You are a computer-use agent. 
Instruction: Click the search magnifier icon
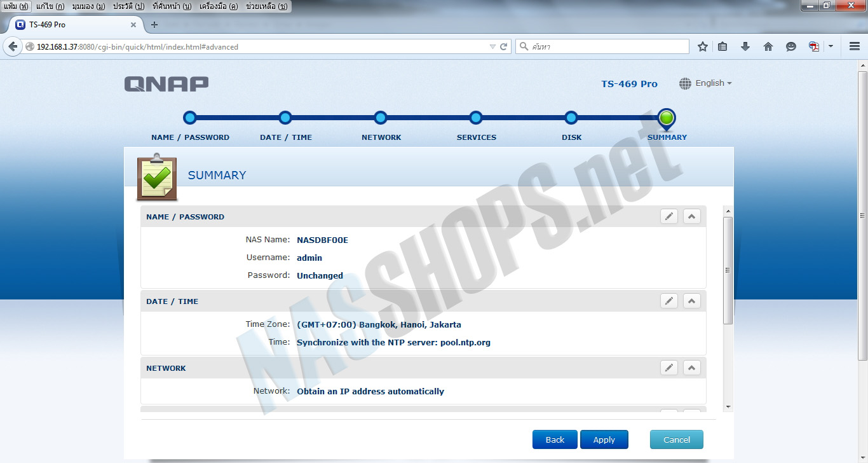(x=524, y=46)
